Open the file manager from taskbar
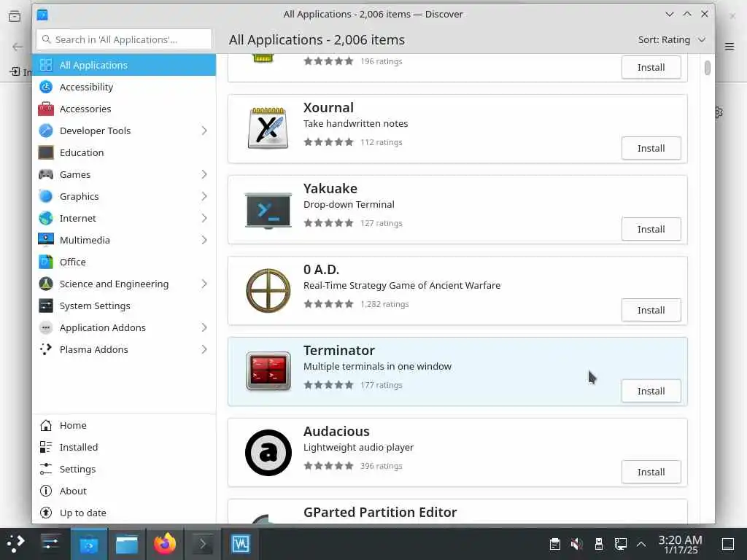This screenshot has height=560, width=747. click(x=127, y=544)
